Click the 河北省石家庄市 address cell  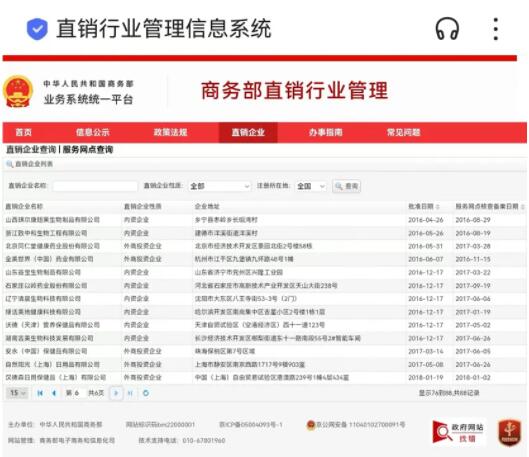(x=266, y=286)
